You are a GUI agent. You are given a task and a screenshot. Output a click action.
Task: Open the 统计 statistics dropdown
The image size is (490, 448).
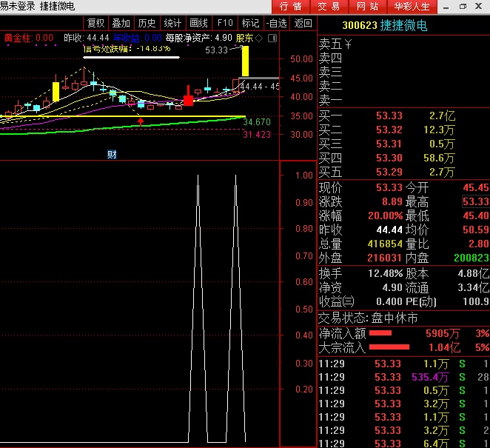click(x=172, y=23)
